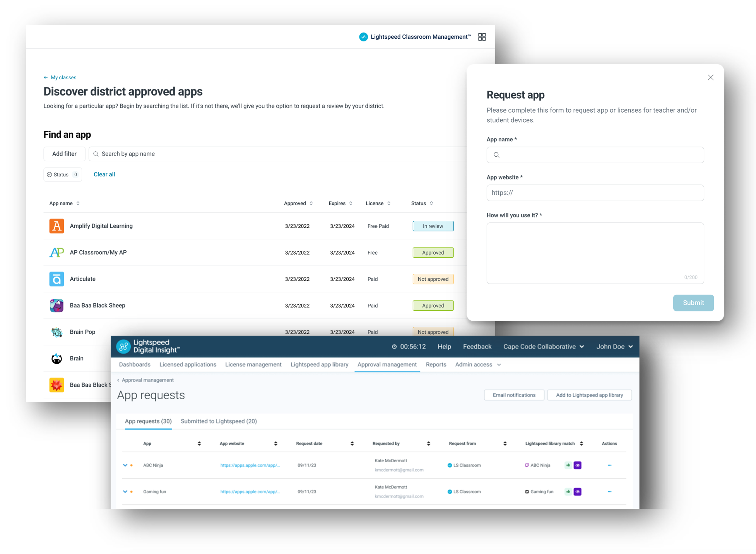
Task: Toggle purple eye icon for Gaming fun
Action: pyautogui.click(x=577, y=492)
